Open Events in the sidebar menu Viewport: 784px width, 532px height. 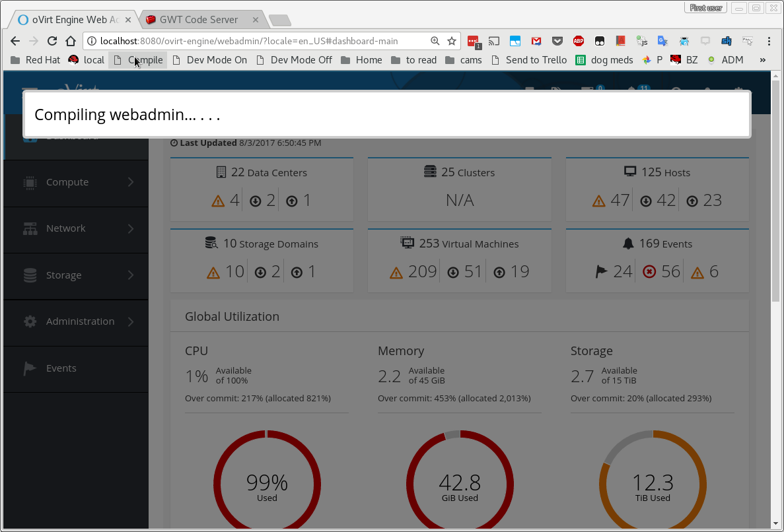coord(61,368)
